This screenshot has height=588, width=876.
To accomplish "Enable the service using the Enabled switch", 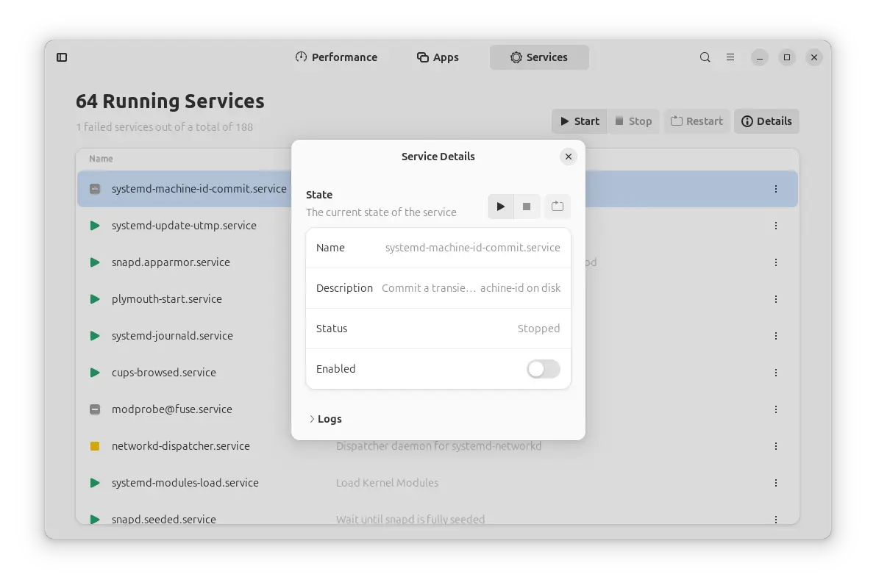I will coord(543,368).
